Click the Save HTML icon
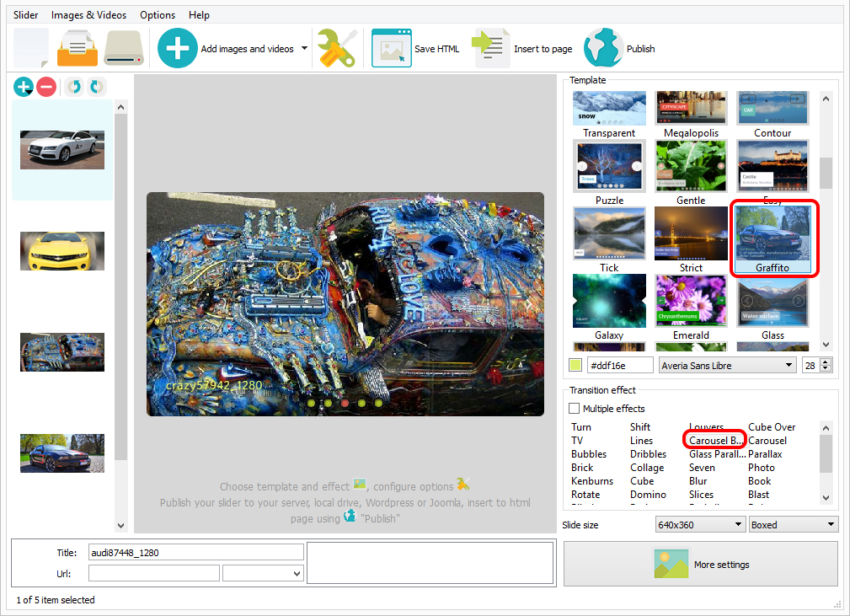This screenshot has height=616, width=850. (391, 48)
